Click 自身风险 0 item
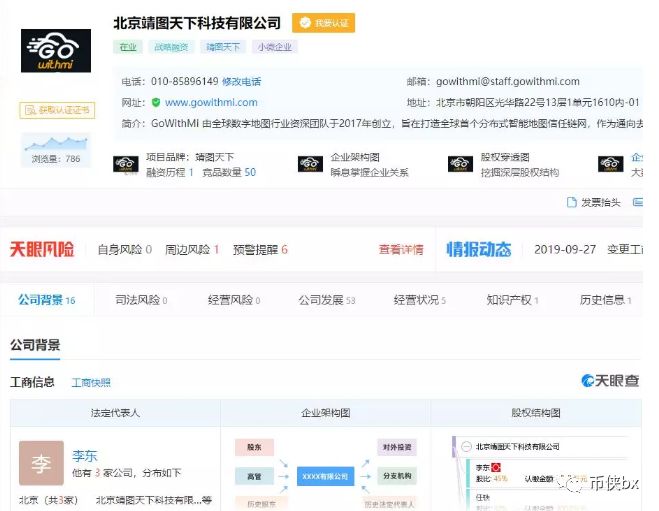 (124, 250)
